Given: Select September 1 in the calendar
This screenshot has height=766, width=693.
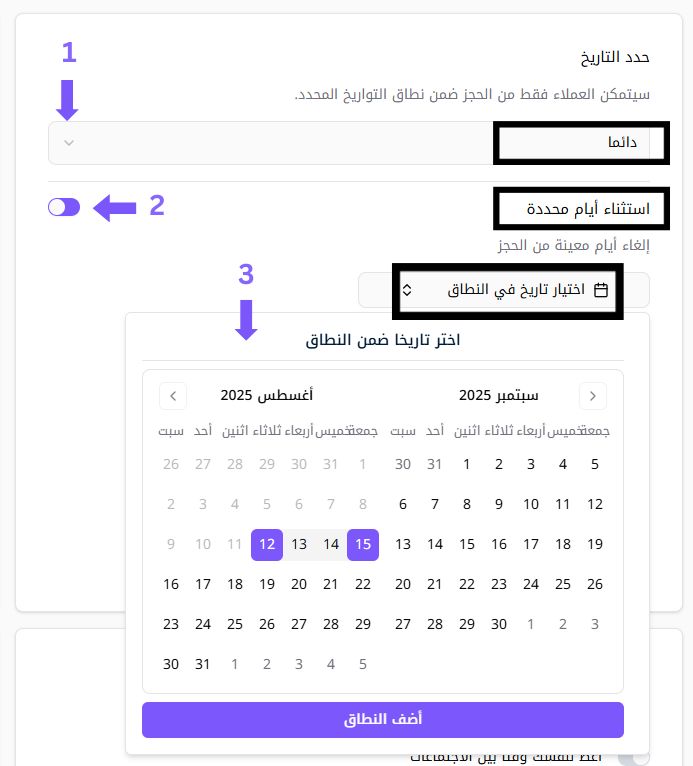Looking at the screenshot, I should tap(467, 464).
